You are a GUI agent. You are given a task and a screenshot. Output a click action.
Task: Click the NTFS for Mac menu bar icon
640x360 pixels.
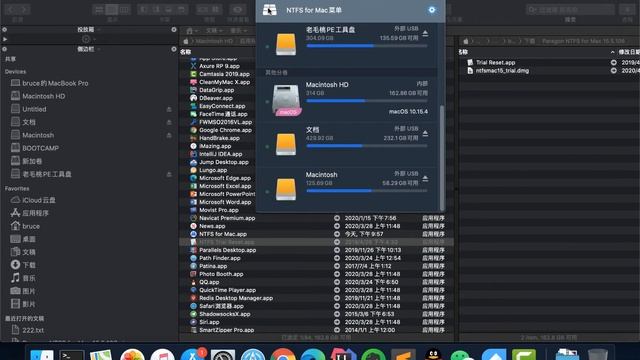point(269,10)
